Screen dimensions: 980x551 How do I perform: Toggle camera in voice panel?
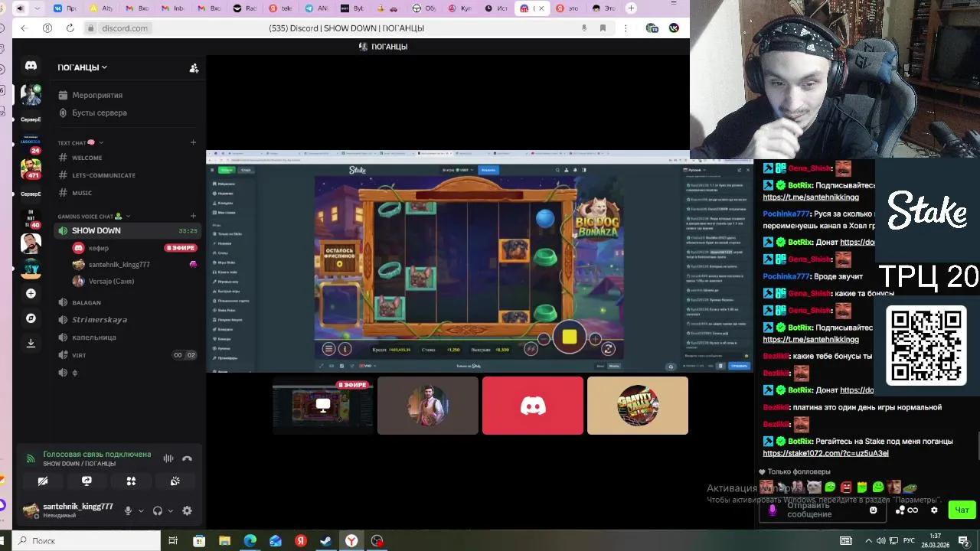[43, 481]
